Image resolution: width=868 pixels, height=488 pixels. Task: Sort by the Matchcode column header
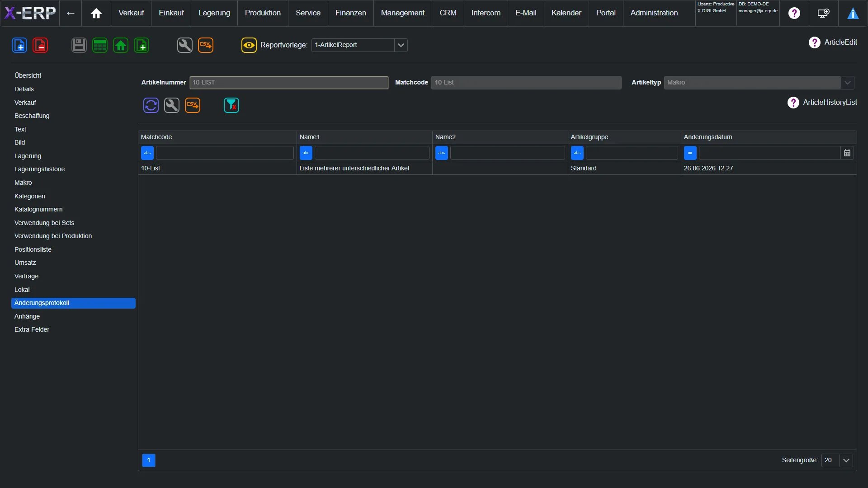coord(217,137)
